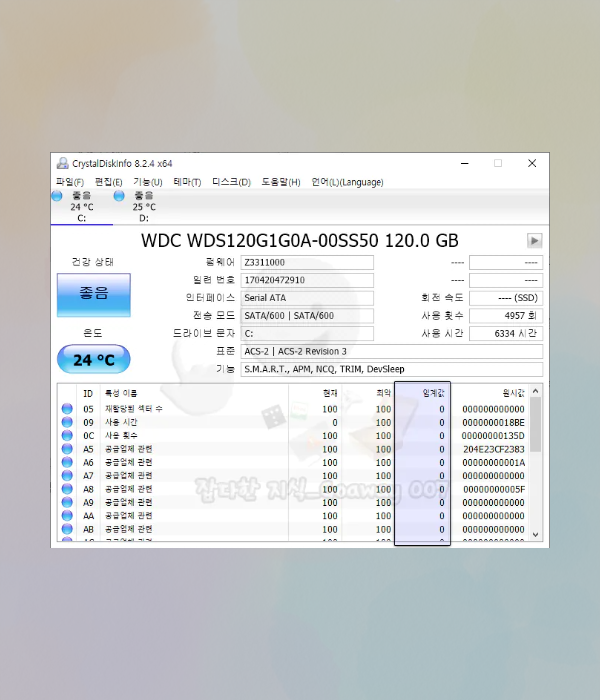This screenshot has height=700, width=600.
Task: Click the blue status circle for C: drive
Action: (57, 196)
